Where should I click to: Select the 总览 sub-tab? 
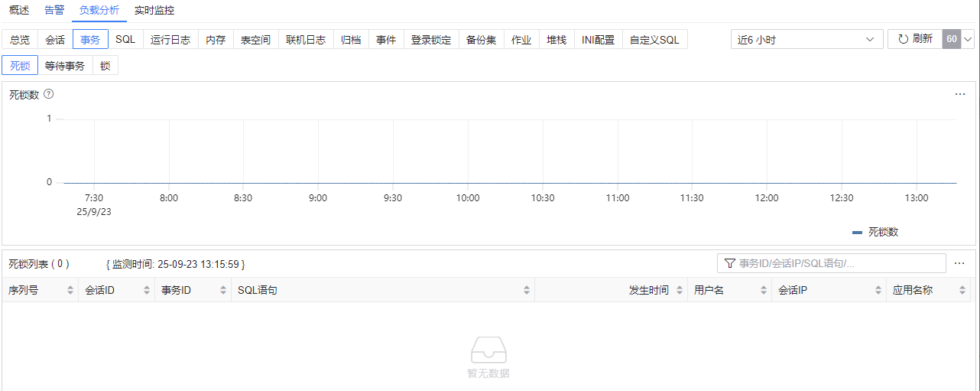pos(20,40)
